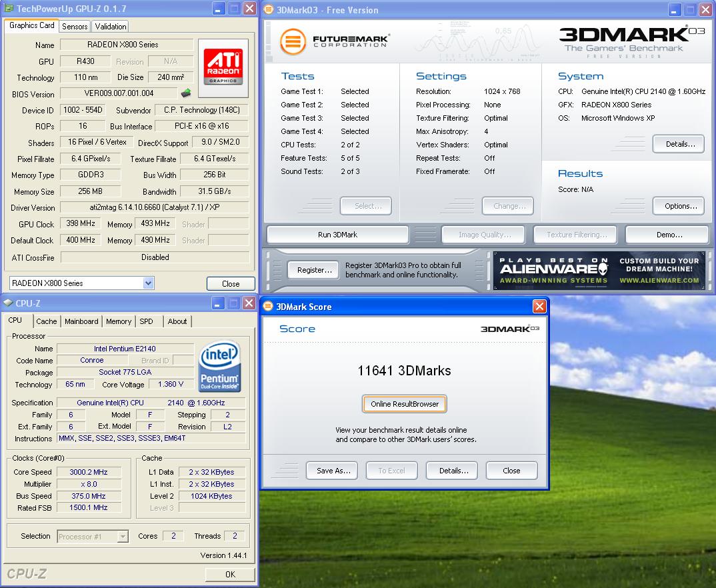Click the Run 3DMark button
This screenshot has height=588, width=716.
pos(338,235)
